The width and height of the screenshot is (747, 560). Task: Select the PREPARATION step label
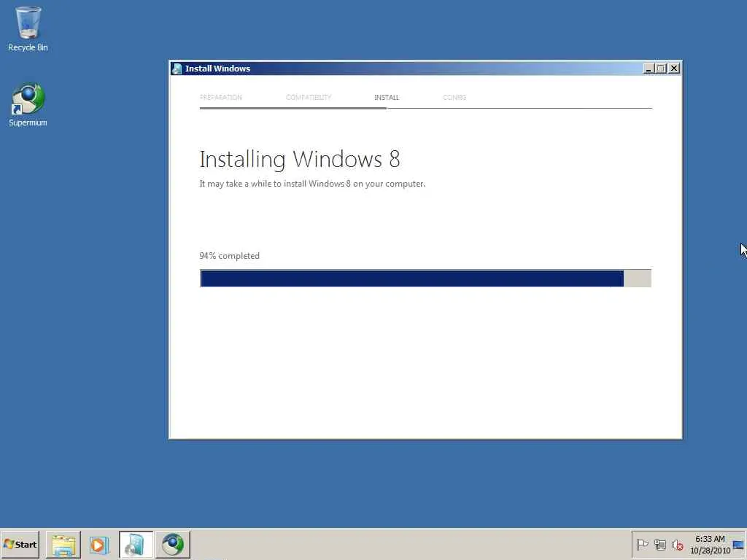(x=220, y=97)
